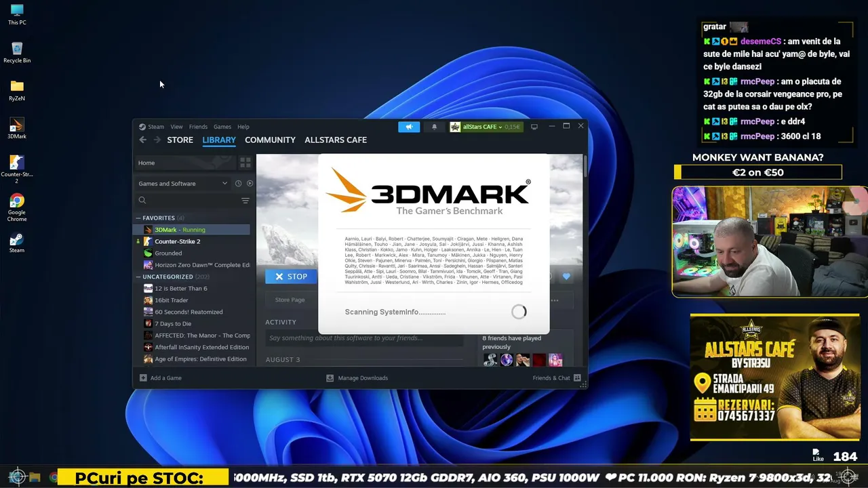Select the Steam desktop shortcut
The image size is (868, 488).
pyautogui.click(x=17, y=243)
